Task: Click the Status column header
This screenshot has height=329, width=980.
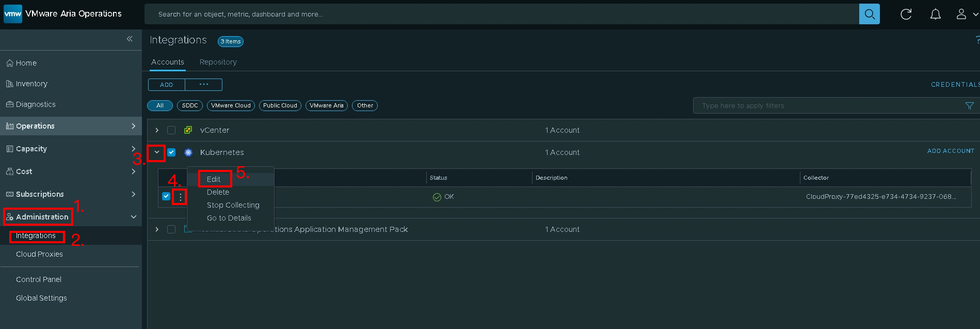Action: [439, 178]
